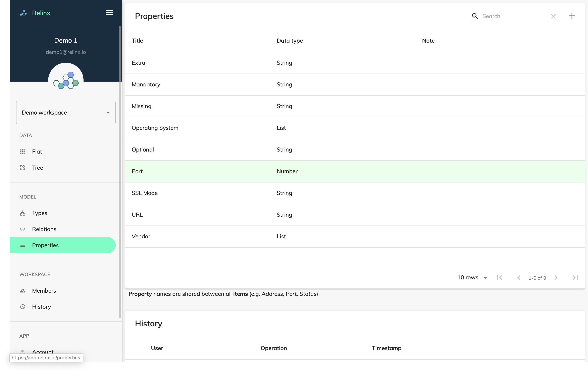
Task: Click the Account label in the sidebar
Action: [x=43, y=352]
